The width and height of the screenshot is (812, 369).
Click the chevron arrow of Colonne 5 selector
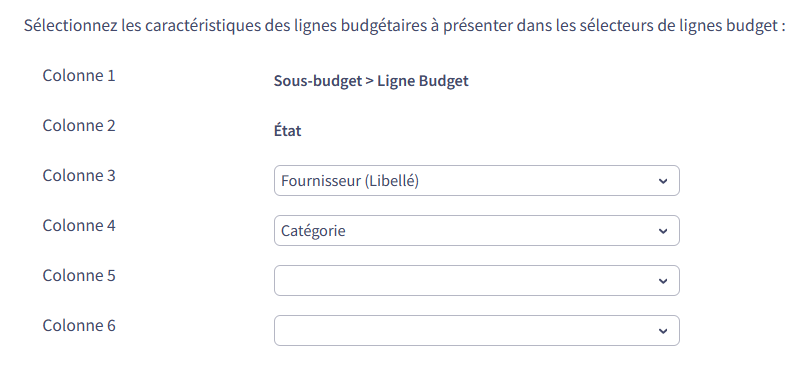[x=663, y=281]
